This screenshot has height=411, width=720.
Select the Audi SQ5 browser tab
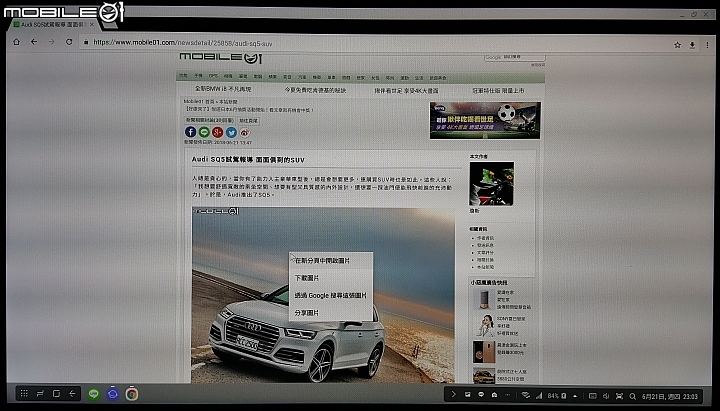pos(52,24)
